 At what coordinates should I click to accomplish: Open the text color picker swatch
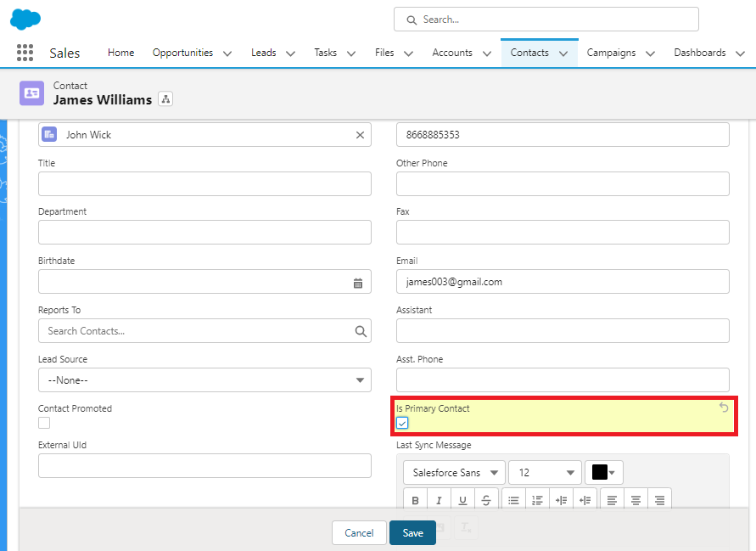tap(604, 472)
